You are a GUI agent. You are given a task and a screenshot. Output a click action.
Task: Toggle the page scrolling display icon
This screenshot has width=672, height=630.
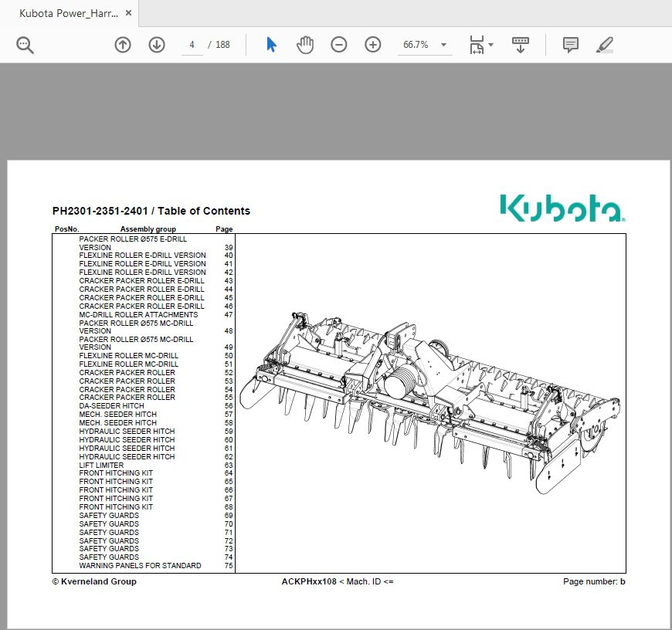pyautogui.click(x=520, y=45)
